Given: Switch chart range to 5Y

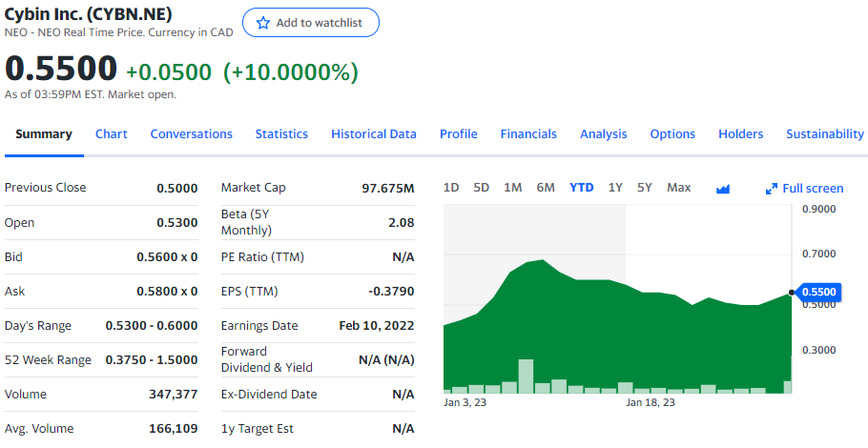Looking at the screenshot, I should coord(645,188).
